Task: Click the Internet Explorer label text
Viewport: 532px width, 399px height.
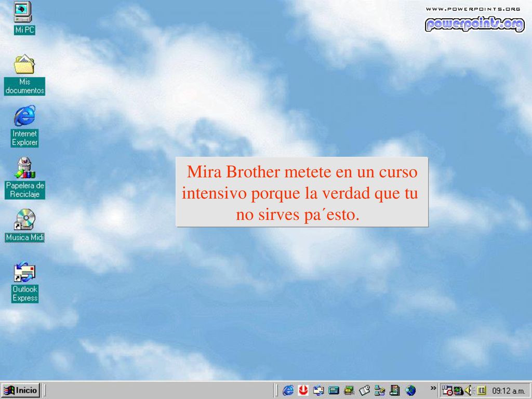Action: point(24,138)
